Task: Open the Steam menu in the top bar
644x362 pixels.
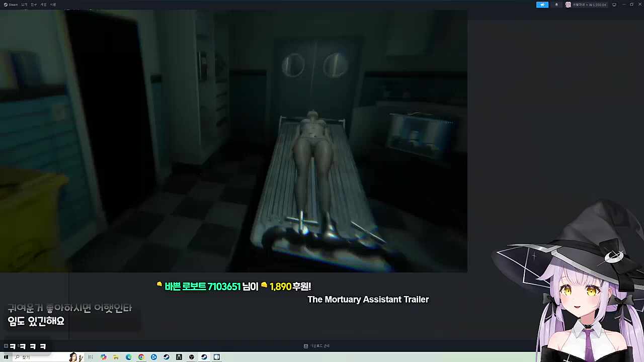Action: pyautogui.click(x=11, y=5)
